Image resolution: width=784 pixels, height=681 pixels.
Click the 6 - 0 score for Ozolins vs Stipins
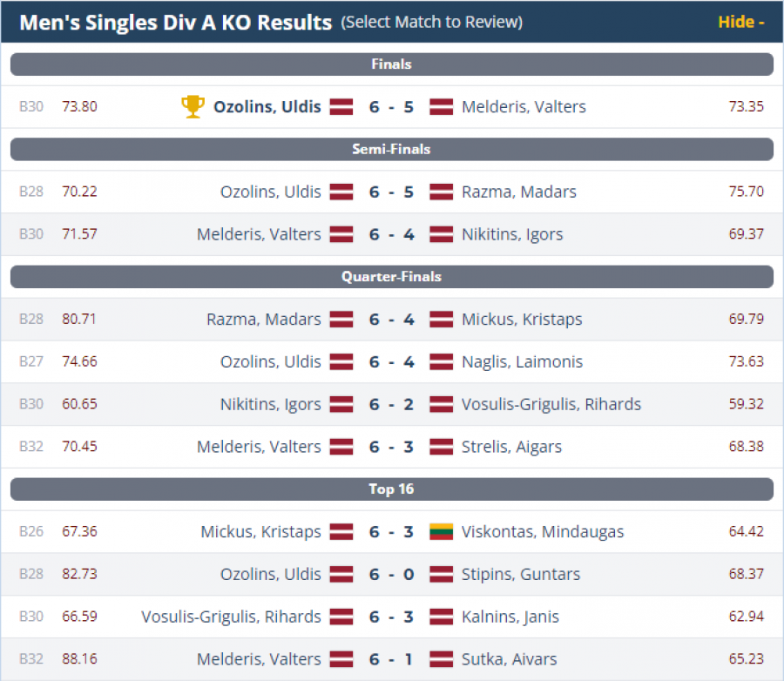391,575
